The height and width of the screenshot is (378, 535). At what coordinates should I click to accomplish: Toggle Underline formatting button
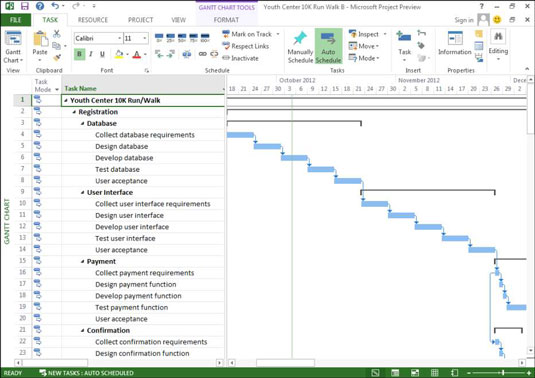[102, 54]
